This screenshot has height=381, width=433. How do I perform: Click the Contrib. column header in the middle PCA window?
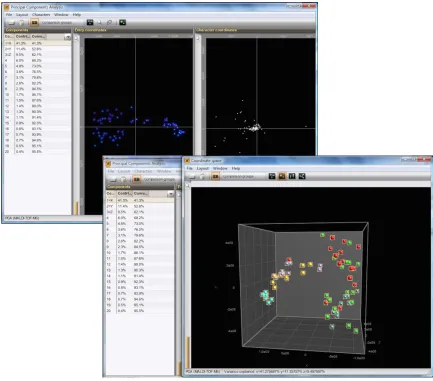[124, 194]
